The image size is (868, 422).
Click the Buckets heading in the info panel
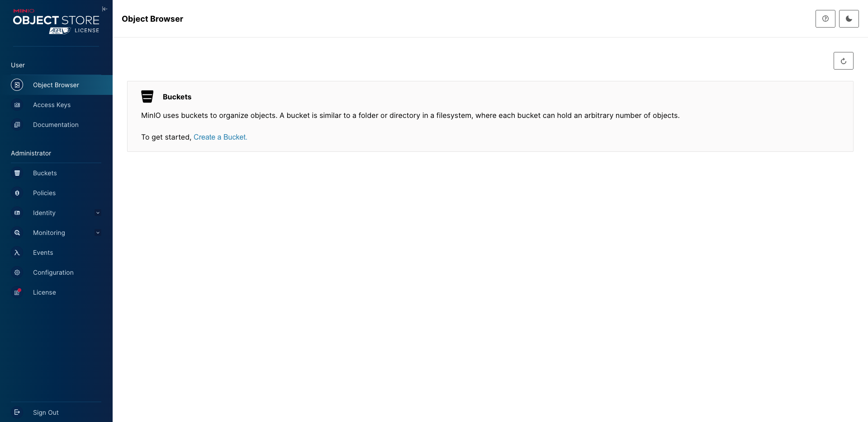point(177,97)
